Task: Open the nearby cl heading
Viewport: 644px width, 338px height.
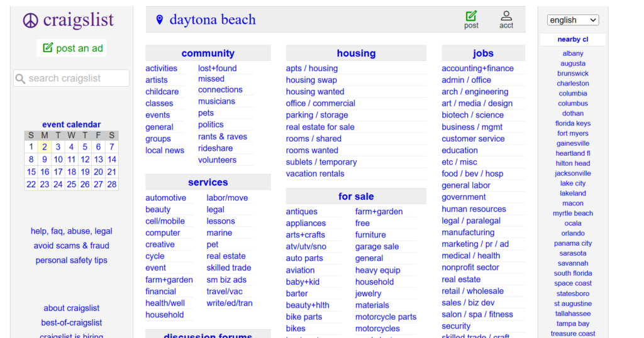Action: coord(572,40)
